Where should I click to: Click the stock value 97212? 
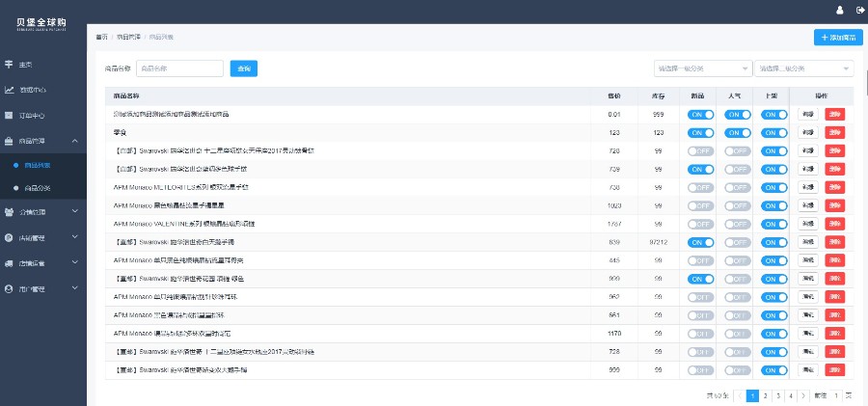pos(658,243)
